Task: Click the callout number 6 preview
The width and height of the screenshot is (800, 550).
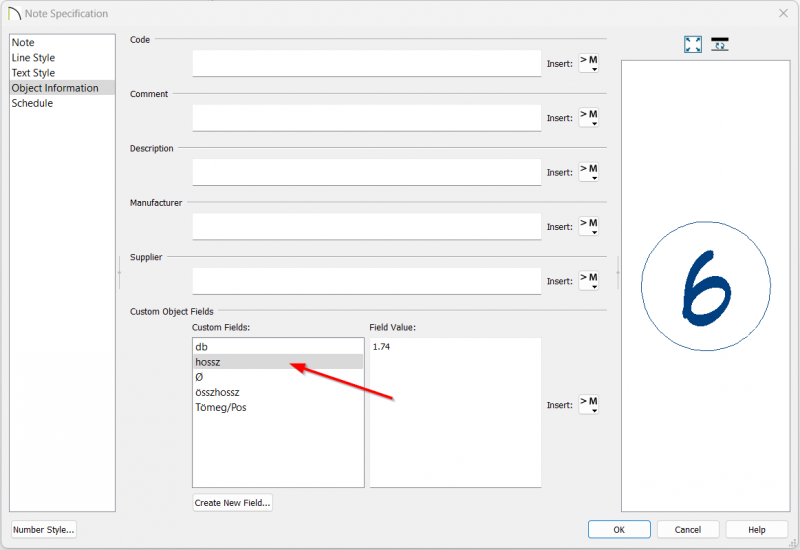Action: (x=706, y=286)
